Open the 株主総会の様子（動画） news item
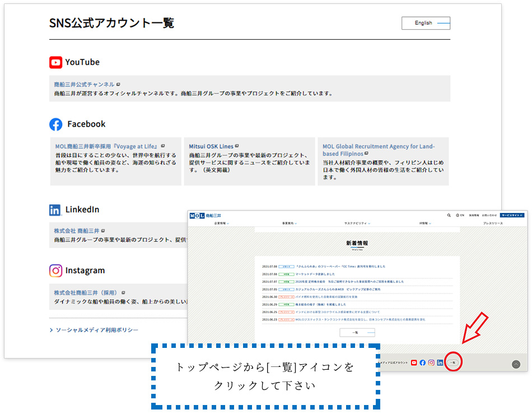 click(321, 304)
